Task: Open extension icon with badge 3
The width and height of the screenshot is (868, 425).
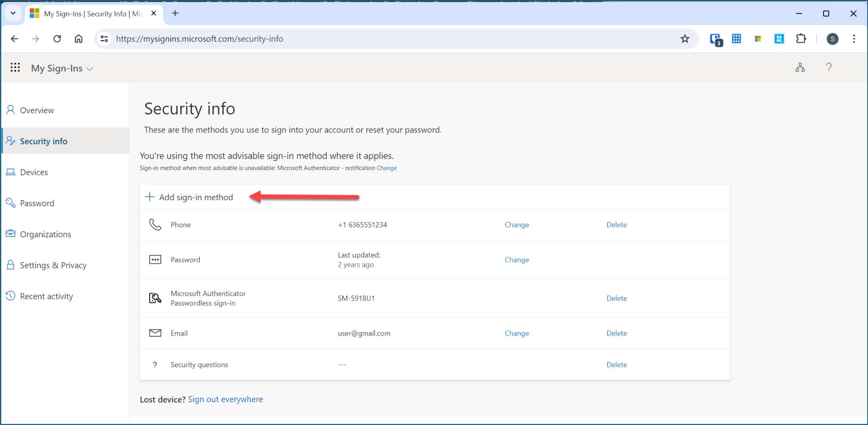Action: [716, 39]
